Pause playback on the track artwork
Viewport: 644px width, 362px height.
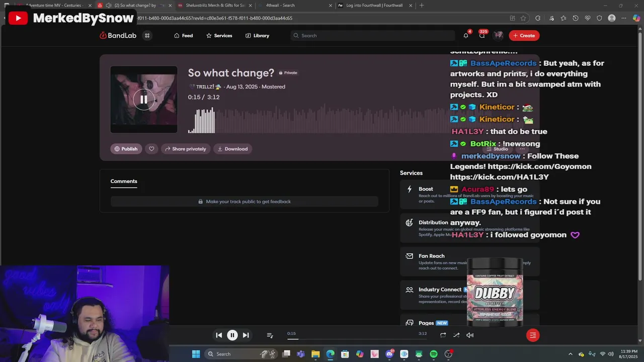pos(144,100)
